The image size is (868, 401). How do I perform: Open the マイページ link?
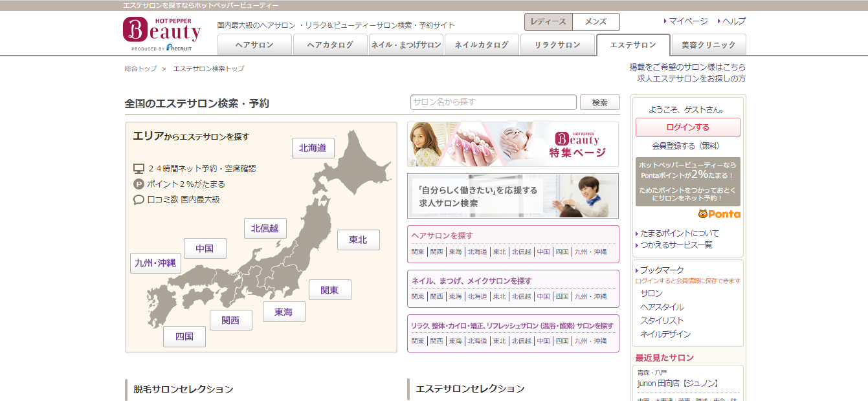688,21
